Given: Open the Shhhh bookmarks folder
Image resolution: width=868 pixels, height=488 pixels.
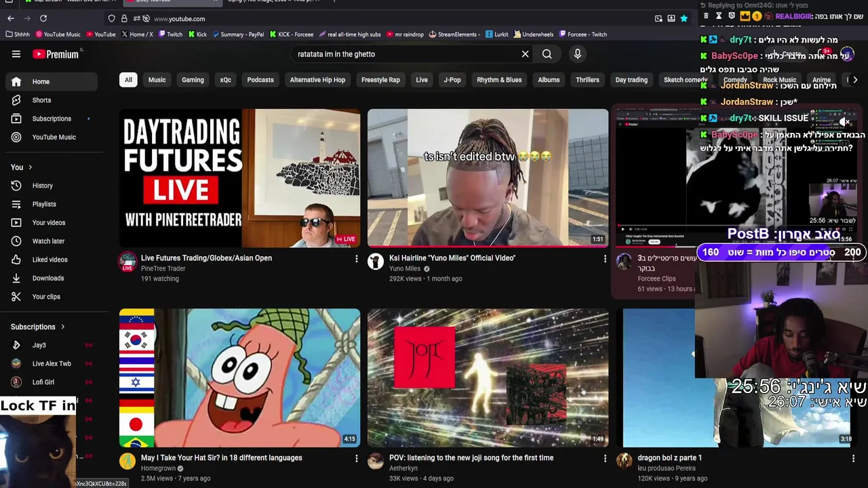Looking at the screenshot, I should pyautogui.click(x=18, y=35).
